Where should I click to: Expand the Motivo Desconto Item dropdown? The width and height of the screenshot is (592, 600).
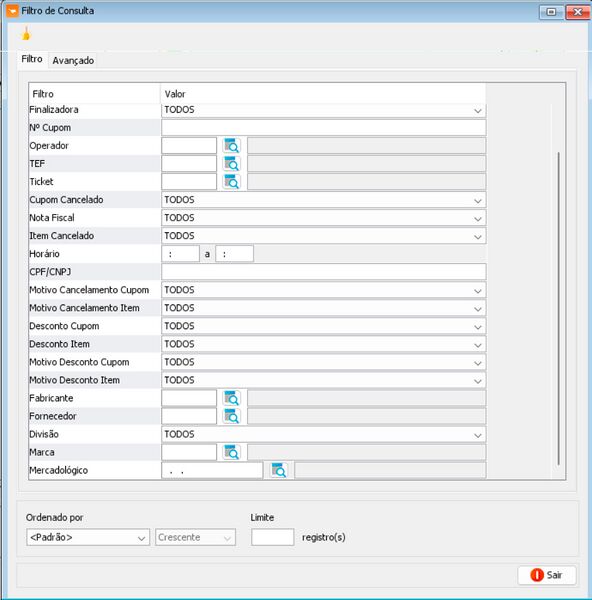click(324, 380)
